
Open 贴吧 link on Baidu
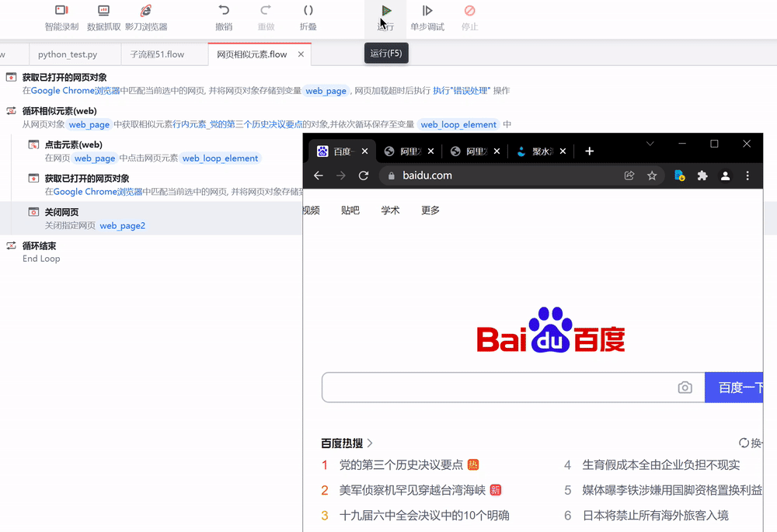(350, 210)
